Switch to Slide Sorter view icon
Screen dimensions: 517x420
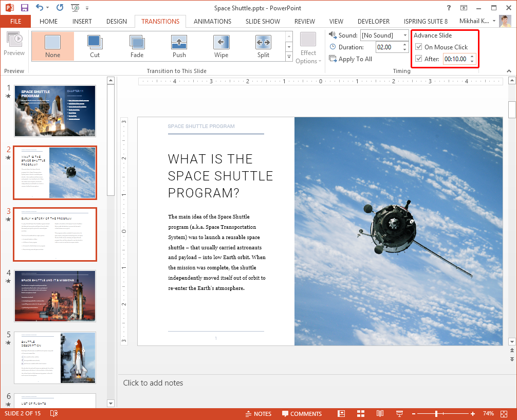click(361, 414)
